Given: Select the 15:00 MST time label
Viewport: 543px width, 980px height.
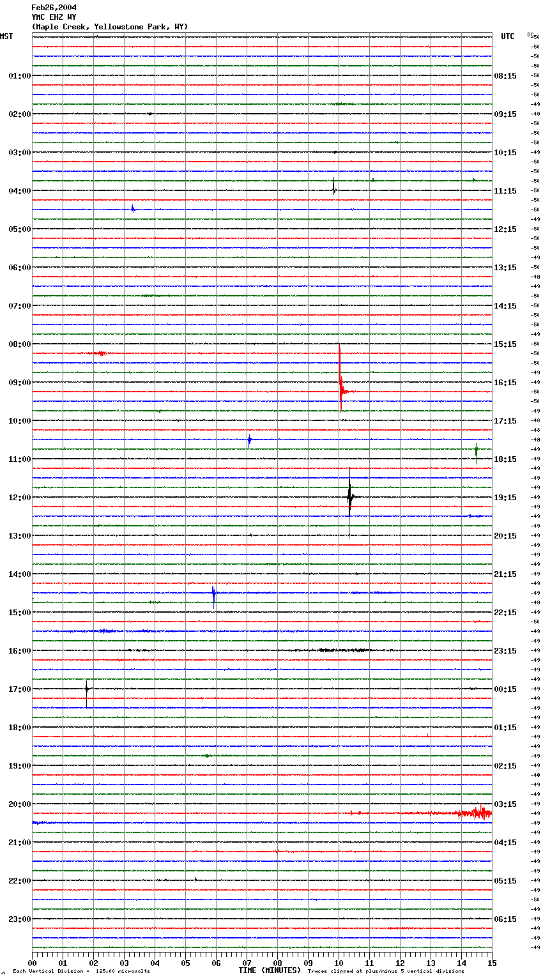Looking at the screenshot, I should pos(19,613).
